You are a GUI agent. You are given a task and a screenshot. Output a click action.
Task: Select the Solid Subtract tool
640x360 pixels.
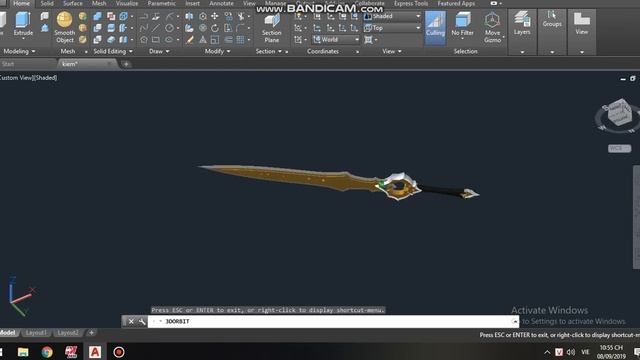click(x=98, y=28)
